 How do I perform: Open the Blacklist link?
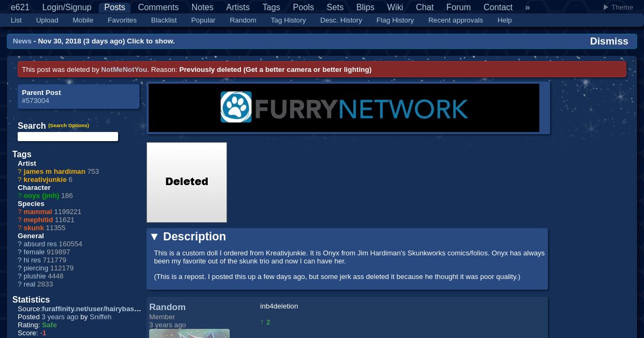click(x=164, y=20)
